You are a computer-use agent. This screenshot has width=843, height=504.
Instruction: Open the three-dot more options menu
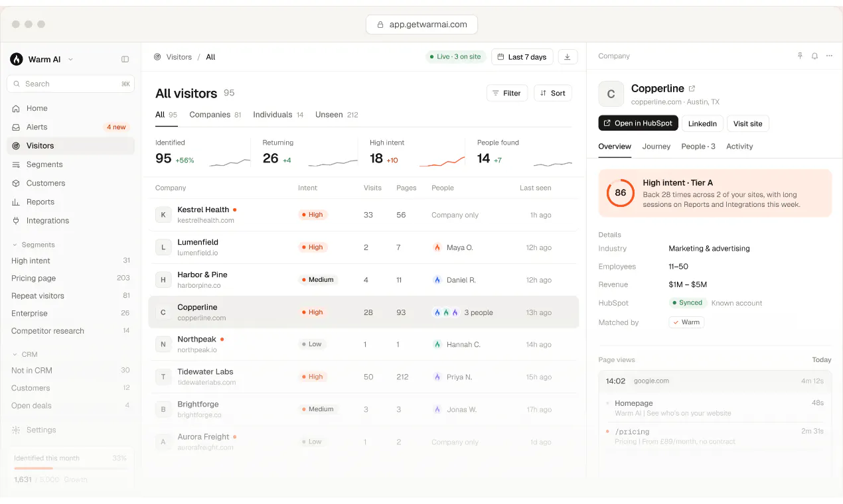point(829,56)
